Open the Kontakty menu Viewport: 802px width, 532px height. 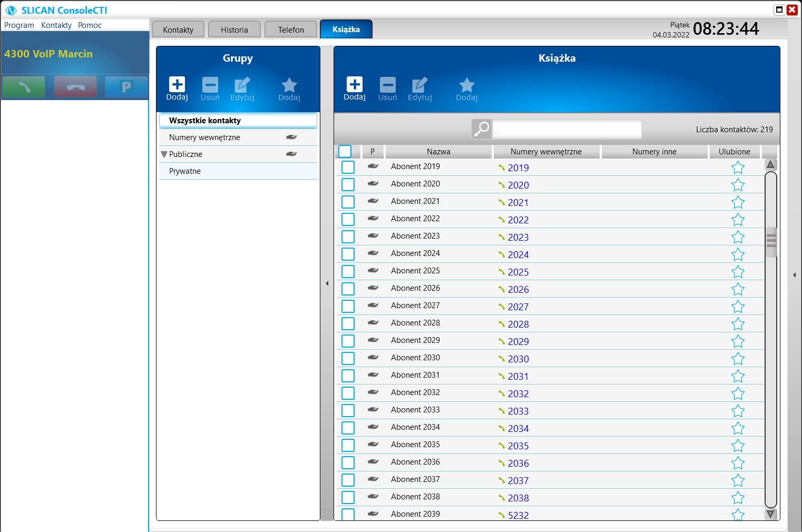pyautogui.click(x=56, y=25)
